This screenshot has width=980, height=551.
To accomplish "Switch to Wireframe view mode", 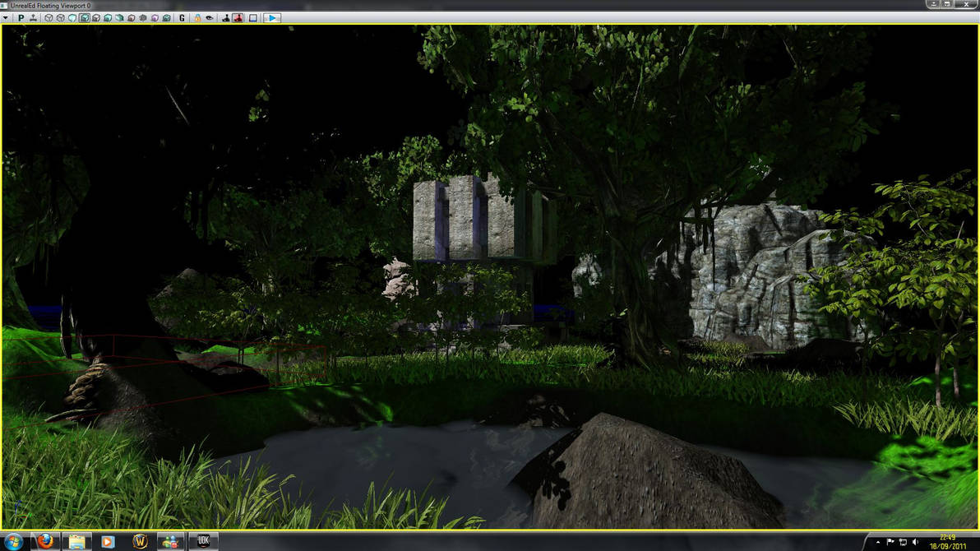I will [x=61, y=18].
